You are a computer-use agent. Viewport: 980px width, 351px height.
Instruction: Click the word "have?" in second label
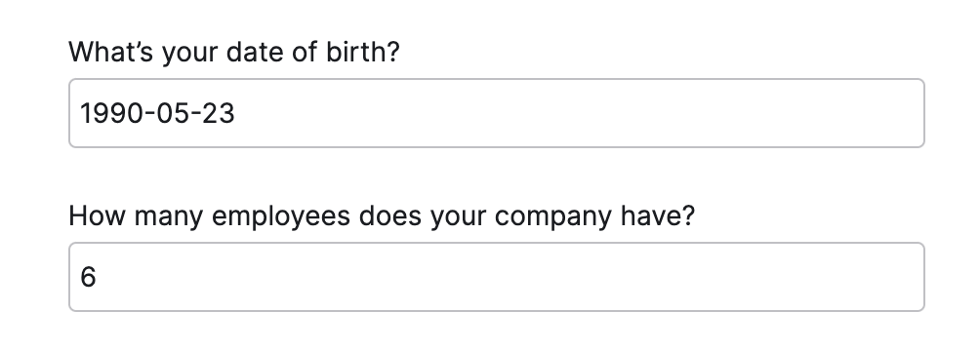click(658, 215)
